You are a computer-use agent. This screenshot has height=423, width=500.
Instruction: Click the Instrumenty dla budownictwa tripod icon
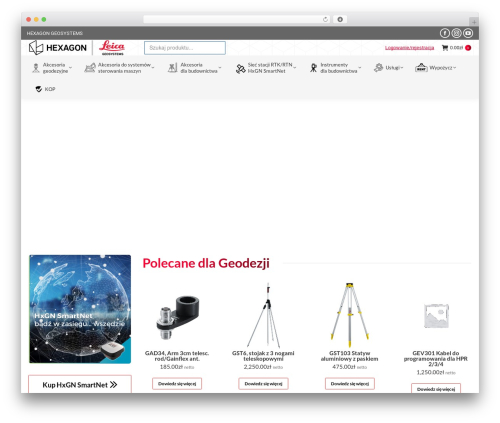coord(313,68)
